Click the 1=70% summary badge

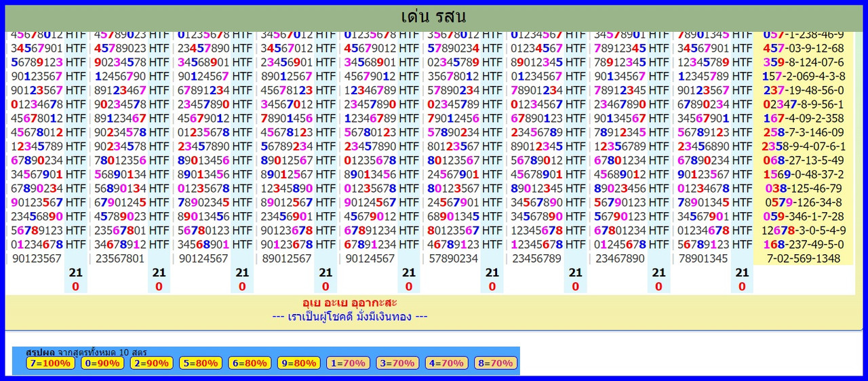point(348,363)
